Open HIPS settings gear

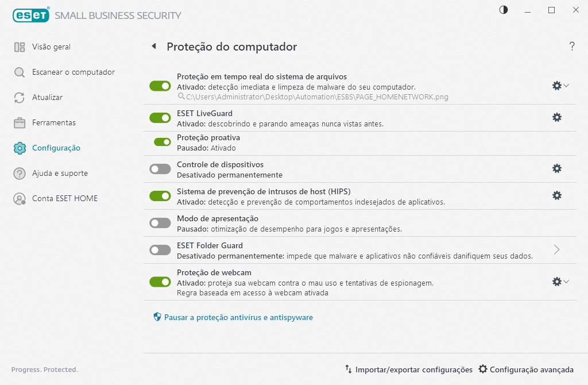click(x=556, y=195)
